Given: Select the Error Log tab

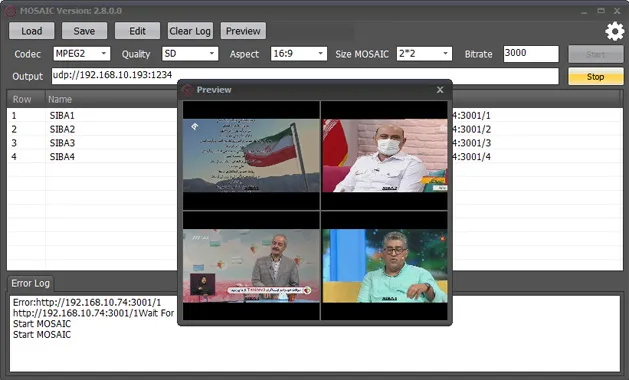Looking at the screenshot, I should point(30,283).
